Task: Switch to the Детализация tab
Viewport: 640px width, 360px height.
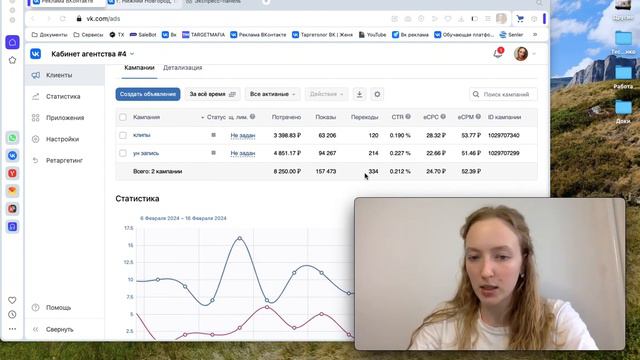Action: click(182, 68)
